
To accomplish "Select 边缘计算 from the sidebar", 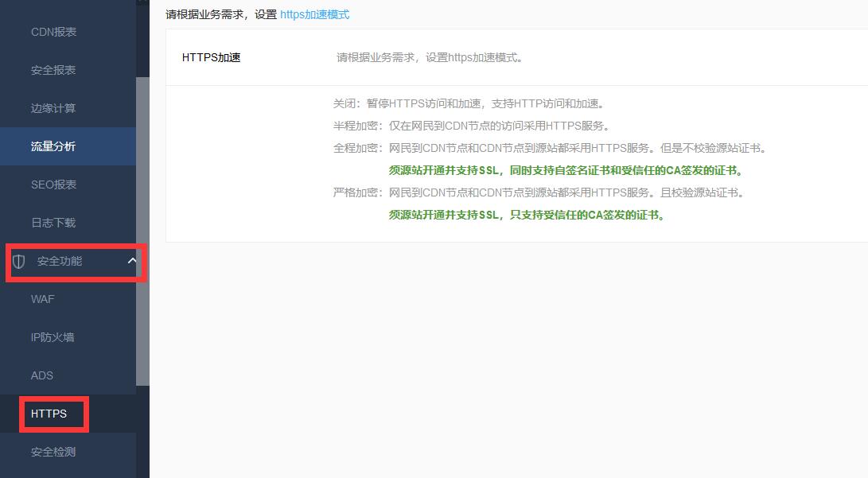I will [x=53, y=109].
